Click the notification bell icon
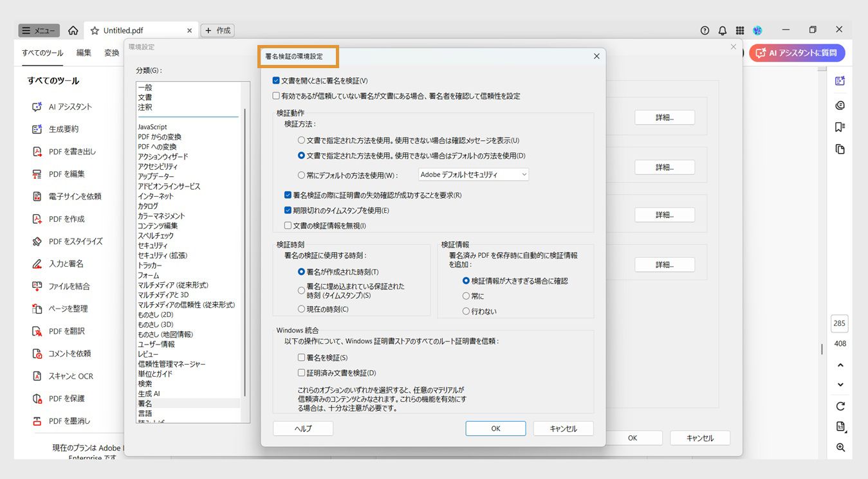The width and height of the screenshot is (868, 479). pyautogui.click(x=722, y=30)
